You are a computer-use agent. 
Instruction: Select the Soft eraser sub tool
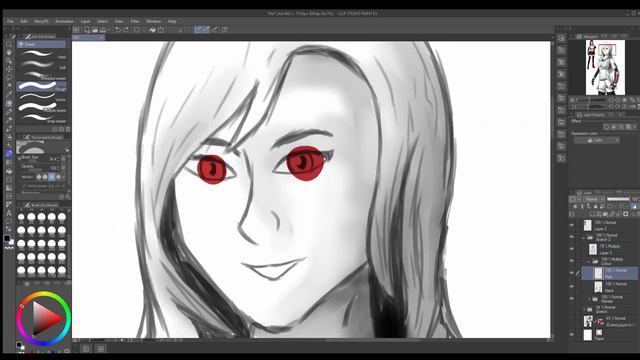41,64
